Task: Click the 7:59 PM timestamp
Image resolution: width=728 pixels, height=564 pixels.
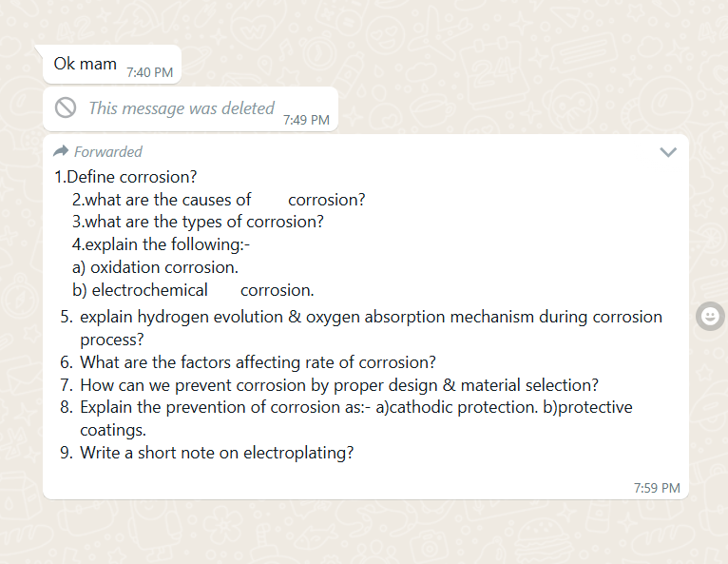Action: (x=657, y=488)
